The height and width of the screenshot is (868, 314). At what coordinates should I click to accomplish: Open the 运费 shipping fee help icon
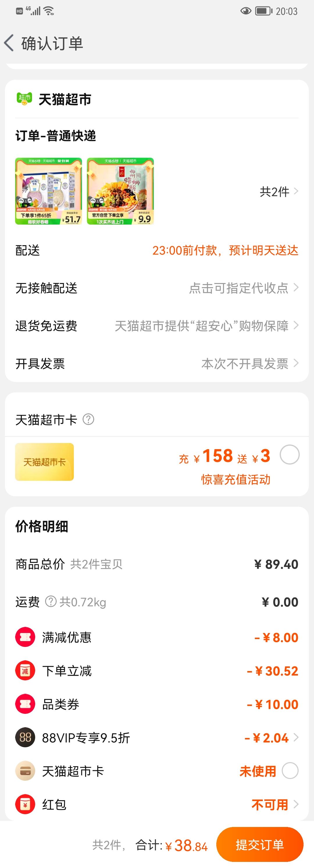pyautogui.click(x=51, y=601)
